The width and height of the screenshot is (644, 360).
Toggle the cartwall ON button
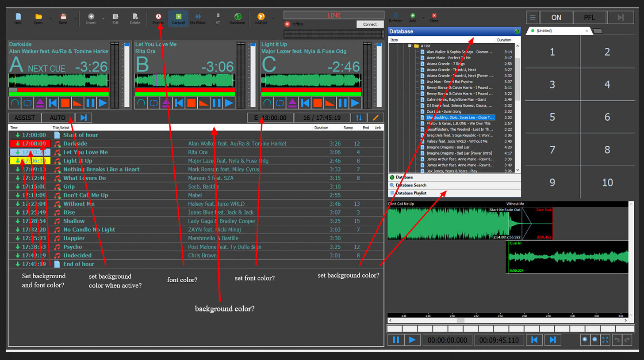(556, 18)
